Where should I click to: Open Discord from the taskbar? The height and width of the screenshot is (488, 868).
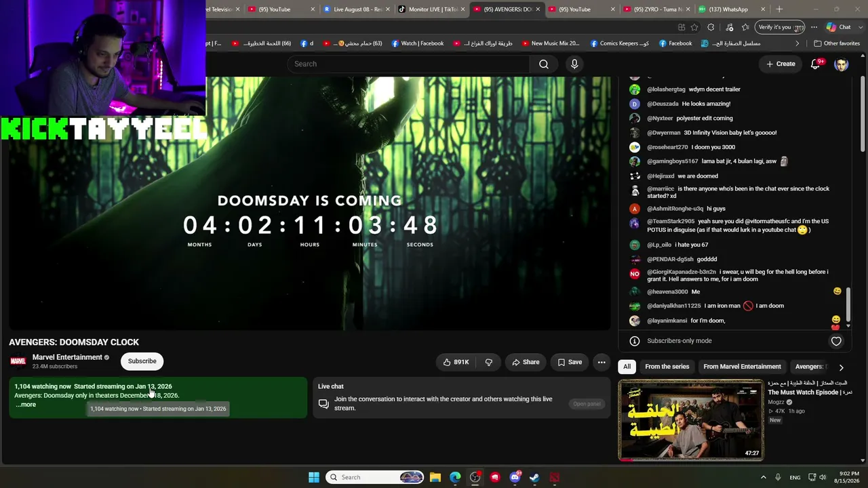coord(515,477)
